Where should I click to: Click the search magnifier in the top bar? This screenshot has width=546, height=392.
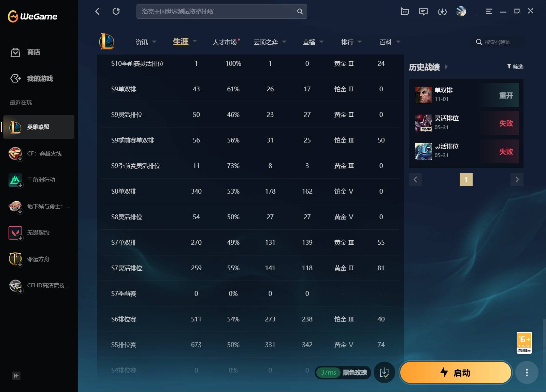tap(300, 11)
